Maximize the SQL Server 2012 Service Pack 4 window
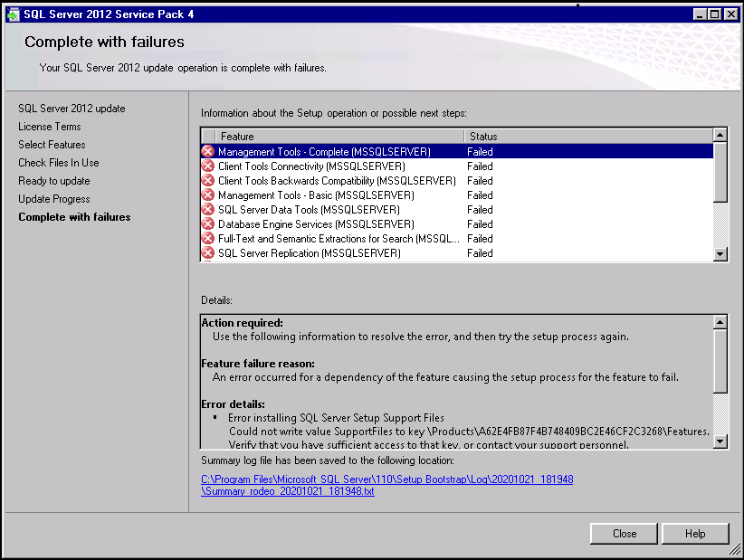This screenshot has height=560, width=744. [x=714, y=14]
